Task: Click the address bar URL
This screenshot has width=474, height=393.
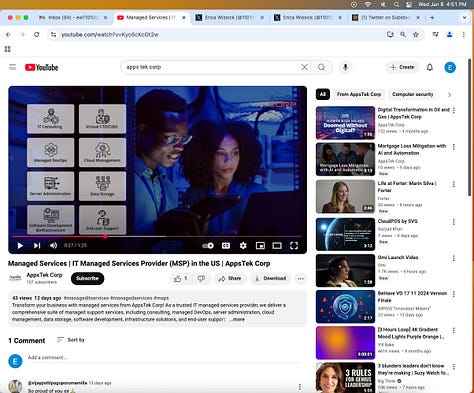Action: pos(110,35)
